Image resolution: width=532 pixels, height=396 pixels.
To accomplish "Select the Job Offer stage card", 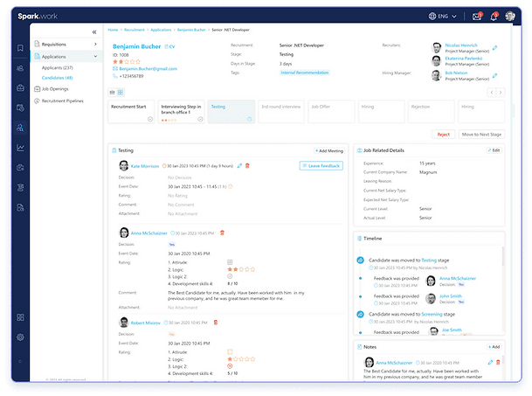I will click(331, 111).
